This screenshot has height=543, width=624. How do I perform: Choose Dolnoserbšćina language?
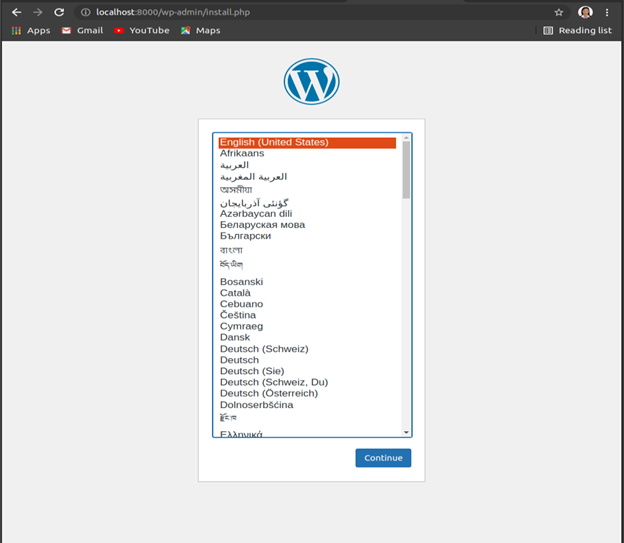pyautogui.click(x=307, y=405)
